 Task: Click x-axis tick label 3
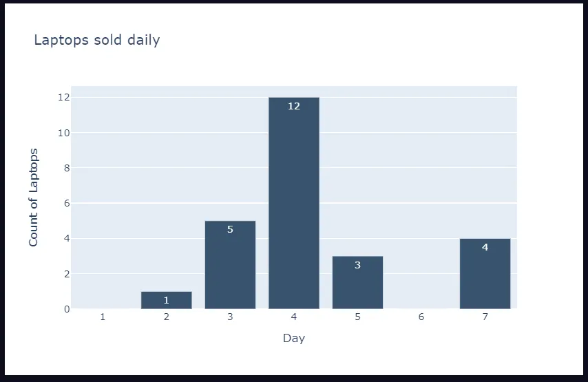click(230, 317)
